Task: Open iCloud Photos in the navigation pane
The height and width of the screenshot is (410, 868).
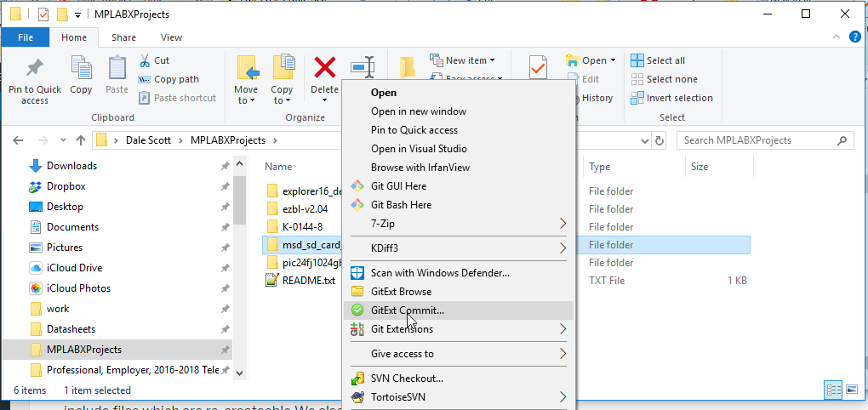Action: coord(78,289)
